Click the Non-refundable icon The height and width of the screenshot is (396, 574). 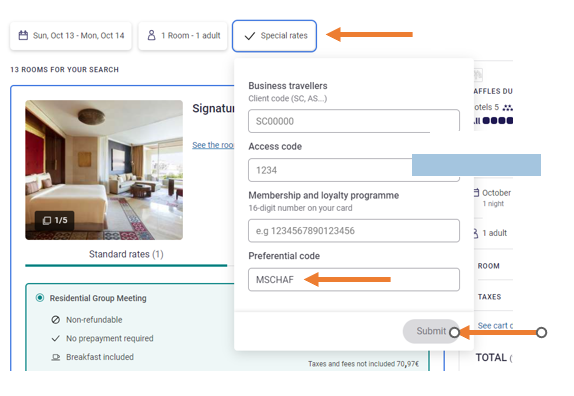(x=56, y=320)
